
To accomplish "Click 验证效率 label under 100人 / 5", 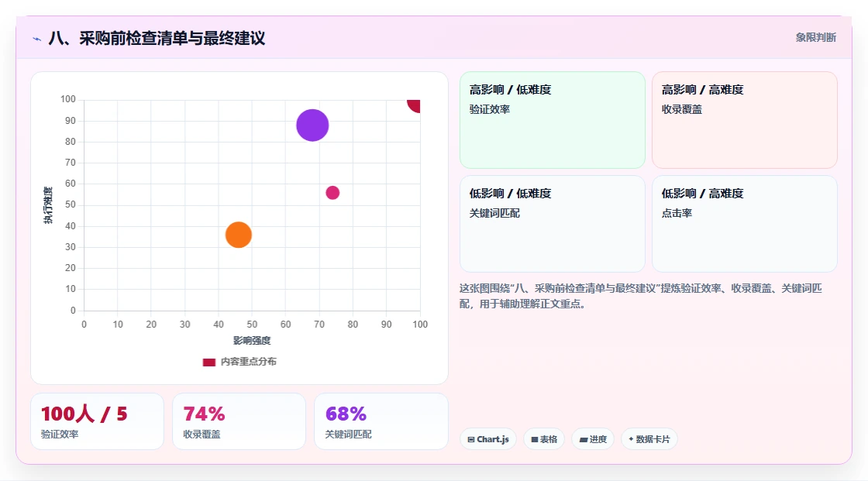I will [x=60, y=435].
